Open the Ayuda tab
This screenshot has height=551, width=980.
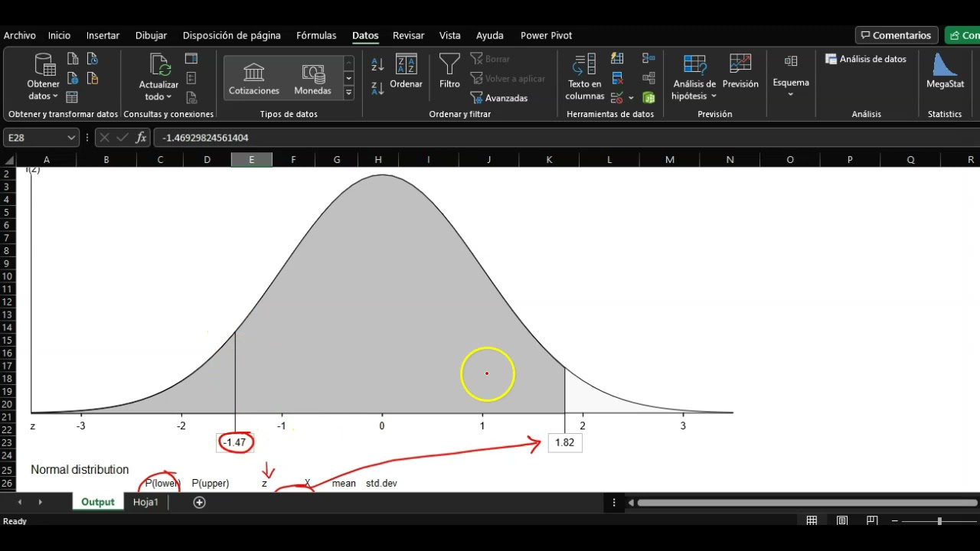coord(490,35)
